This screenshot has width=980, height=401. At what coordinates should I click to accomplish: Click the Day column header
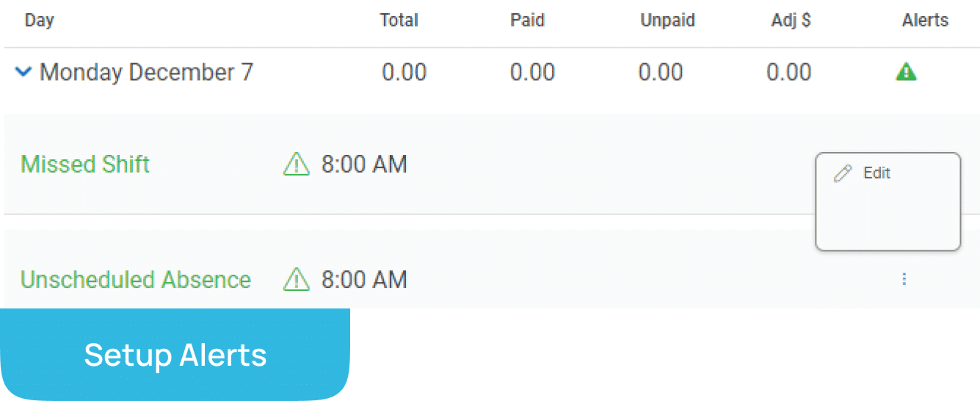(39, 21)
